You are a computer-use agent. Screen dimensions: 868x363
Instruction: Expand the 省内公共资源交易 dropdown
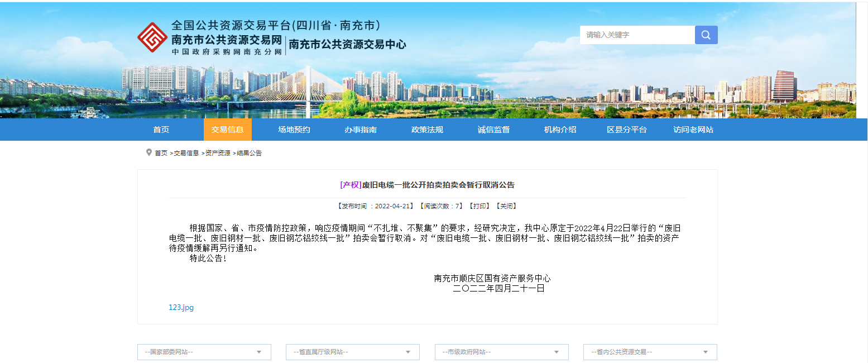point(650,352)
